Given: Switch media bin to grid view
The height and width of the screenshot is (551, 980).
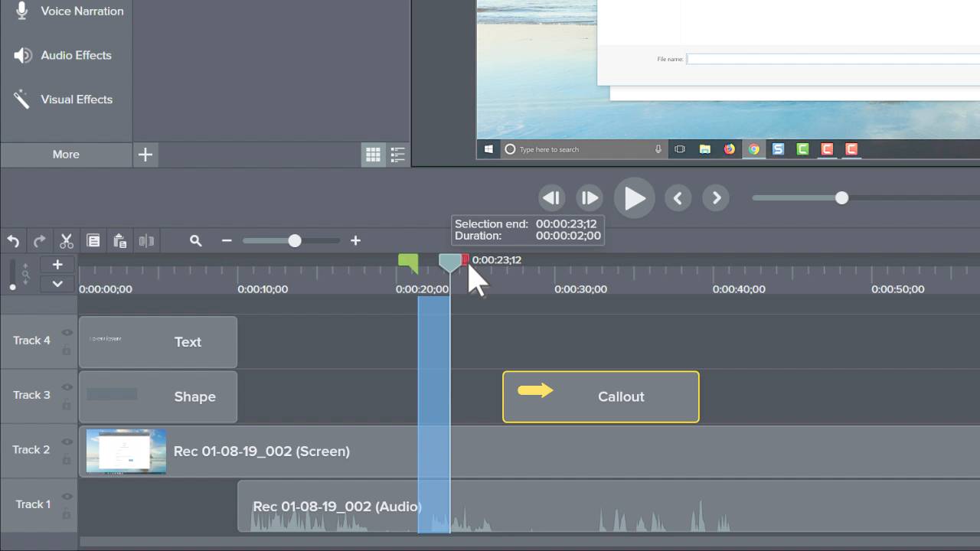Looking at the screenshot, I should [x=373, y=155].
